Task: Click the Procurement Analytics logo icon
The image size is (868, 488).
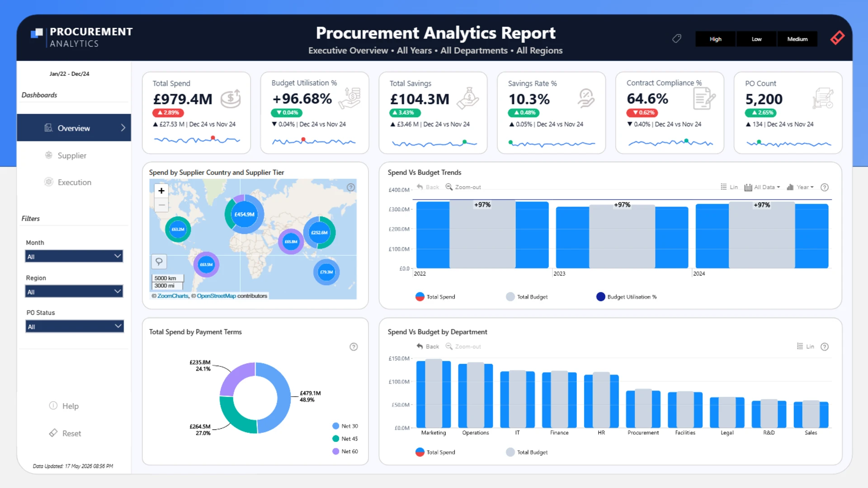Action: tap(37, 33)
